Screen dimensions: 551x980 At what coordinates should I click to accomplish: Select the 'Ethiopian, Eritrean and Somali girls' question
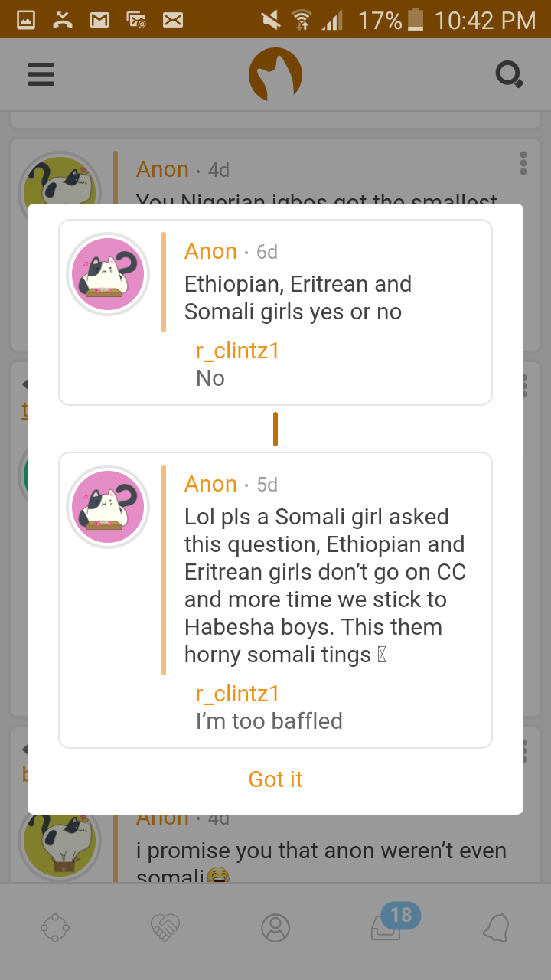pyautogui.click(x=298, y=298)
